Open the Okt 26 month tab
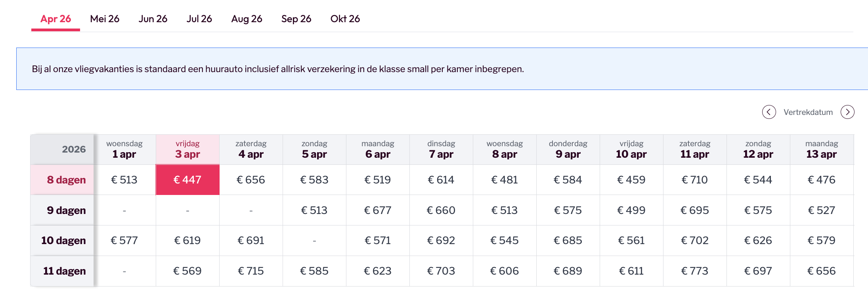The width and height of the screenshot is (868, 298). [x=345, y=19]
